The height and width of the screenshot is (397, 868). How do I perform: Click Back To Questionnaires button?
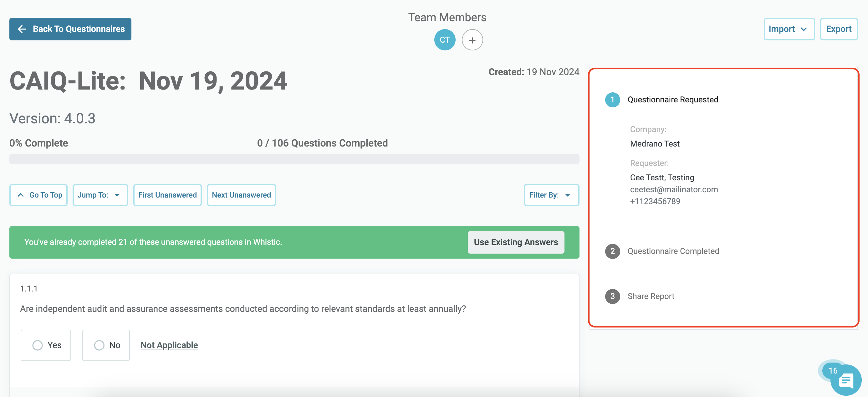[x=70, y=29]
